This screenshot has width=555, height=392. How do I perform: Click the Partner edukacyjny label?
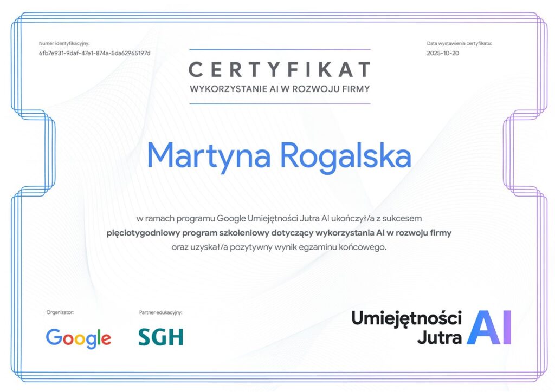pyautogui.click(x=161, y=312)
